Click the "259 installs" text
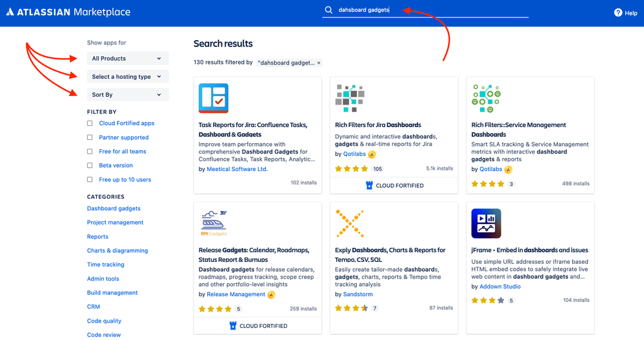644x340 pixels. point(303,309)
